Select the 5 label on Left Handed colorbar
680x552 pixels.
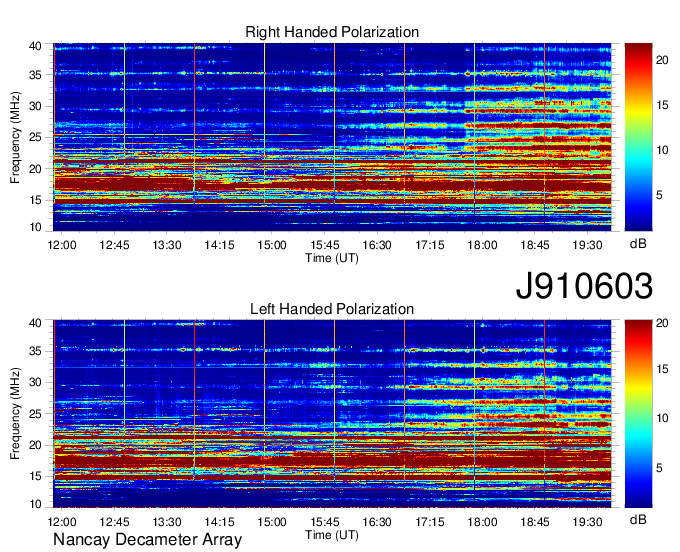pyautogui.click(x=659, y=468)
